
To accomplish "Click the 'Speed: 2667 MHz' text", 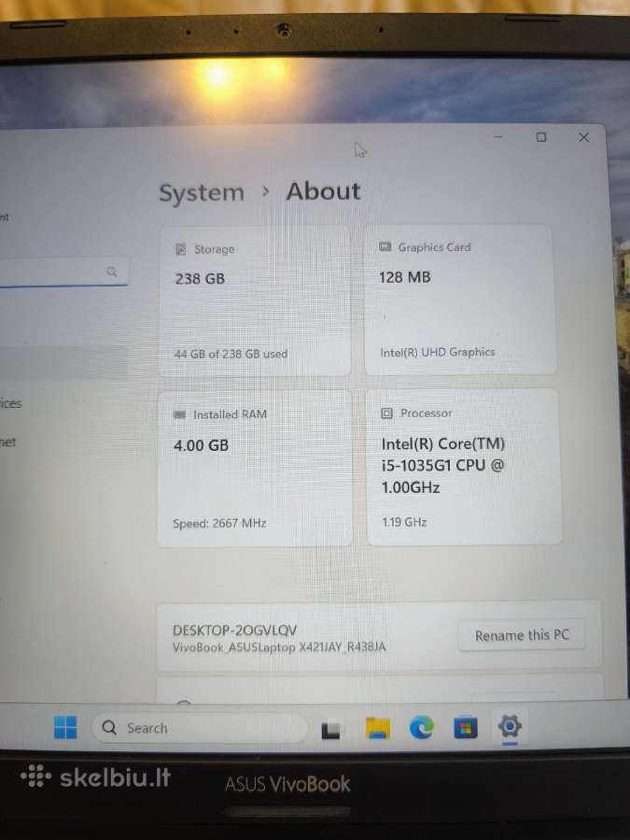I will click(x=219, y=523).
